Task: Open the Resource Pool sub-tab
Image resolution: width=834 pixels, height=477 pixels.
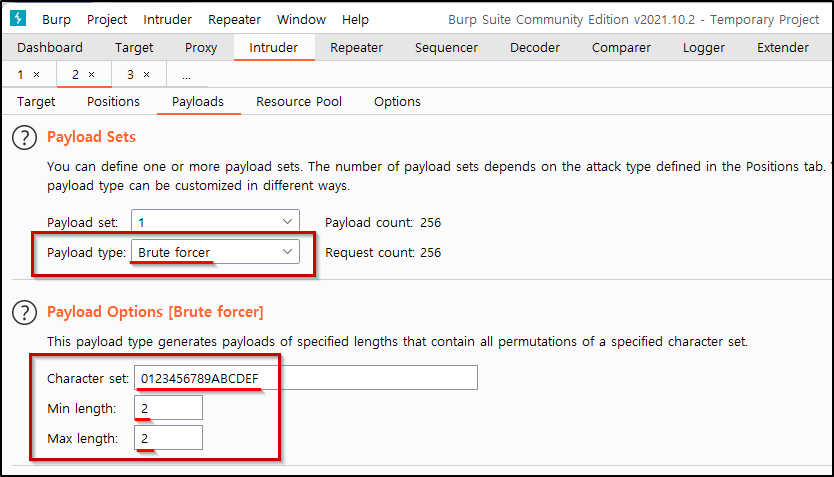Action: coord(299,102)
